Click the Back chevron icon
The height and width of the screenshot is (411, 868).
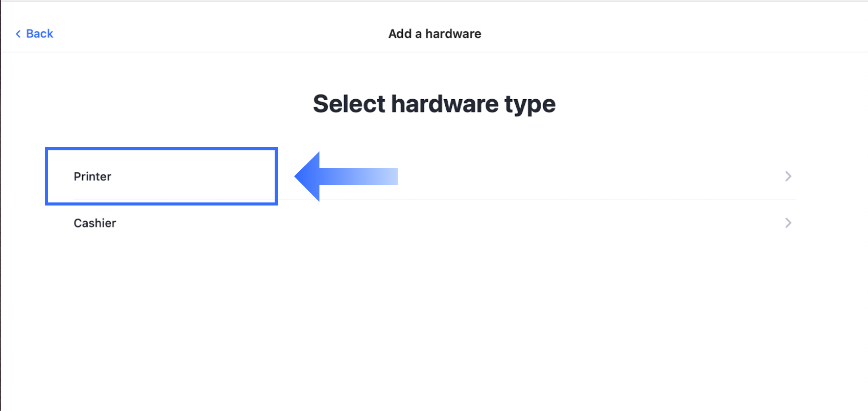[x=18, y=34]
